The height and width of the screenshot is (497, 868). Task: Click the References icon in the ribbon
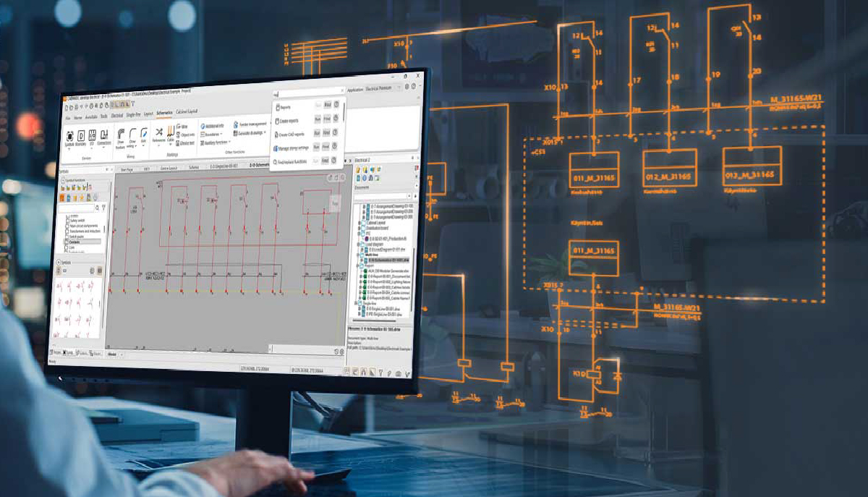159,133
